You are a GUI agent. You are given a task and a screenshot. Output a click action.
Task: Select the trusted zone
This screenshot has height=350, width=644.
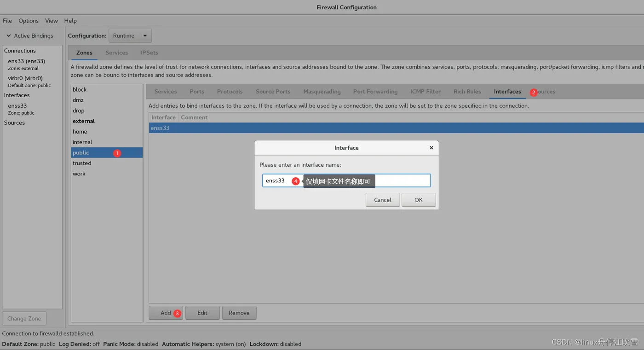point(107,163)
